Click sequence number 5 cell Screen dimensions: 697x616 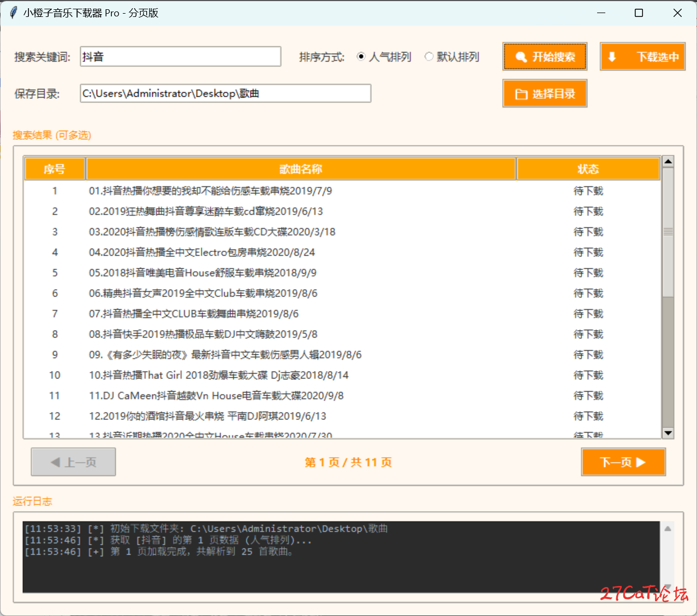55,273
